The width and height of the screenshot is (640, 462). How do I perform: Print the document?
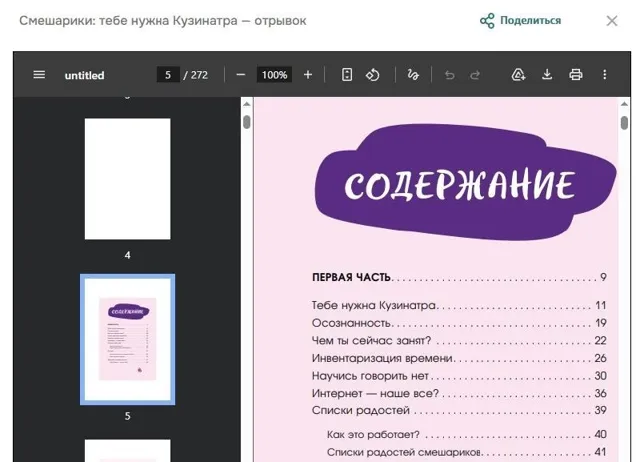[x=576, y=75]
